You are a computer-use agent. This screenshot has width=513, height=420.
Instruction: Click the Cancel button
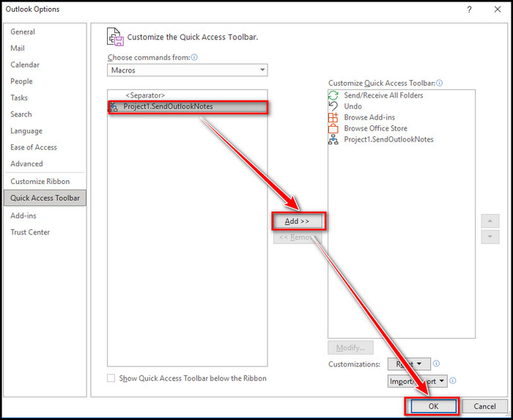pos(484,406)
